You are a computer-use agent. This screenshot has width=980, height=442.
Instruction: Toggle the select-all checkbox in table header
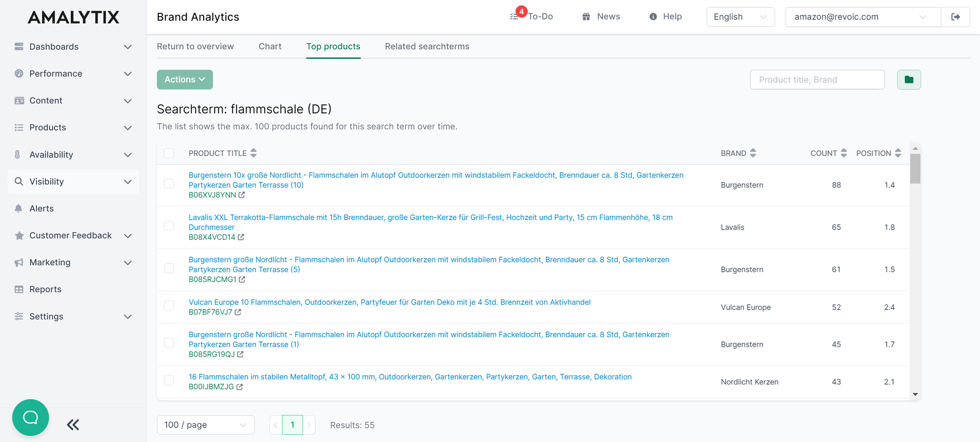pos(169,153)
